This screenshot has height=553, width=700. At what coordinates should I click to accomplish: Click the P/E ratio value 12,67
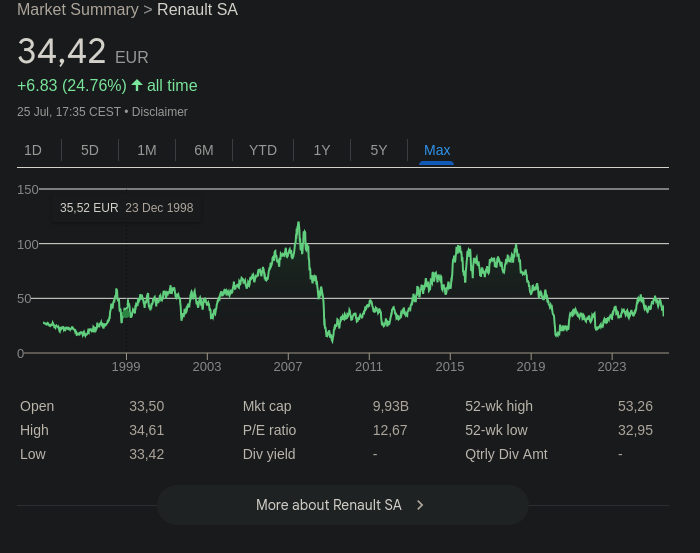coord(390,430)
